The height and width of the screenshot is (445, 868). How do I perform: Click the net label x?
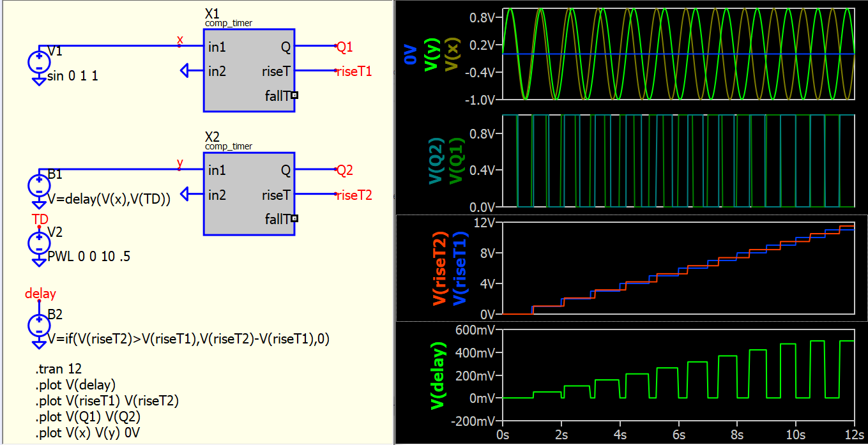click(x=180, y=40)
